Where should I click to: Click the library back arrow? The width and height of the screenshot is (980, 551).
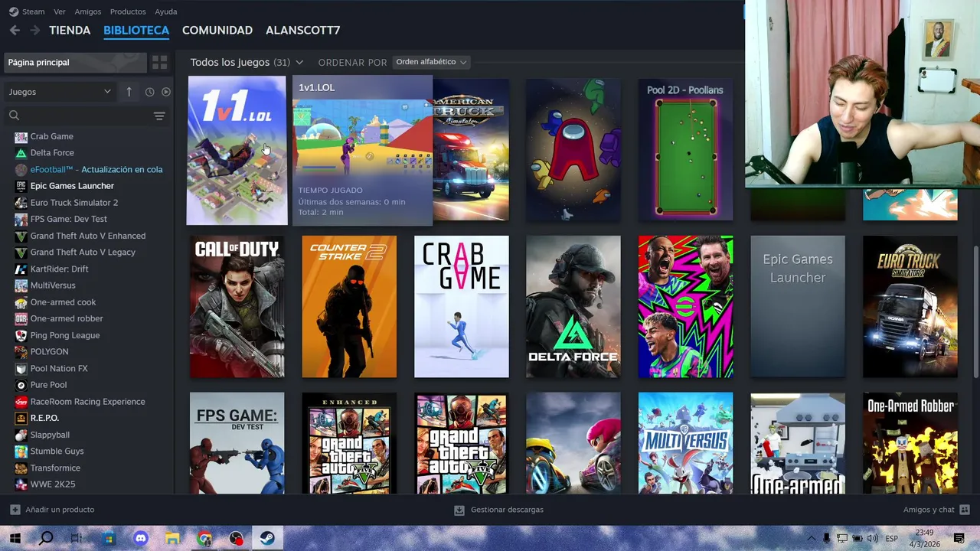click(x=15, y=30)
